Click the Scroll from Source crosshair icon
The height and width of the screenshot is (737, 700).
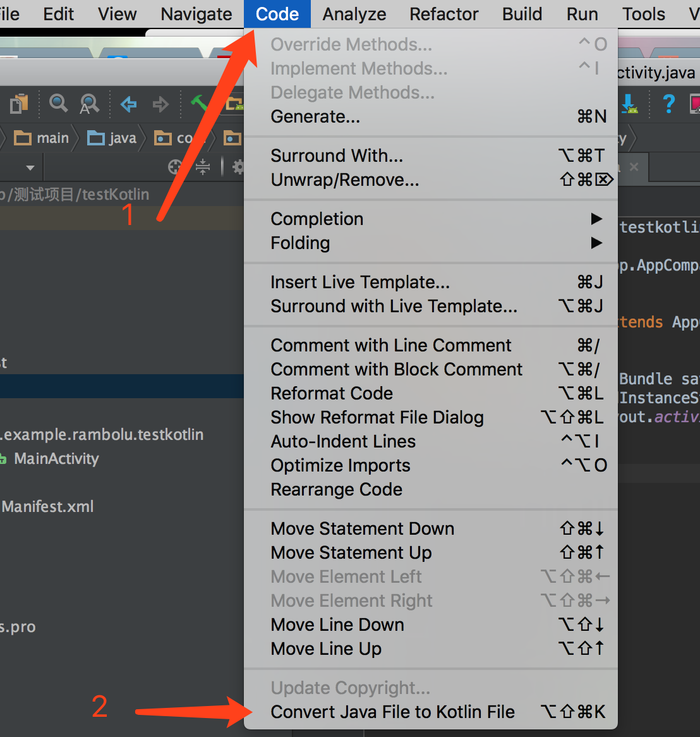click(175, 167)
